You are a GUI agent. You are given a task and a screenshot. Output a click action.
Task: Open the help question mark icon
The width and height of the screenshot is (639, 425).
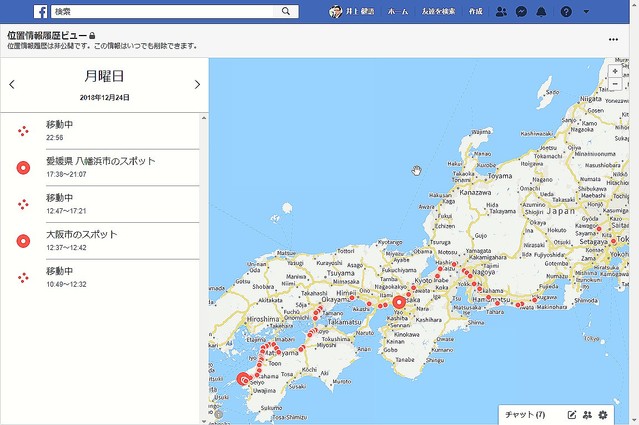pos(566,11)
